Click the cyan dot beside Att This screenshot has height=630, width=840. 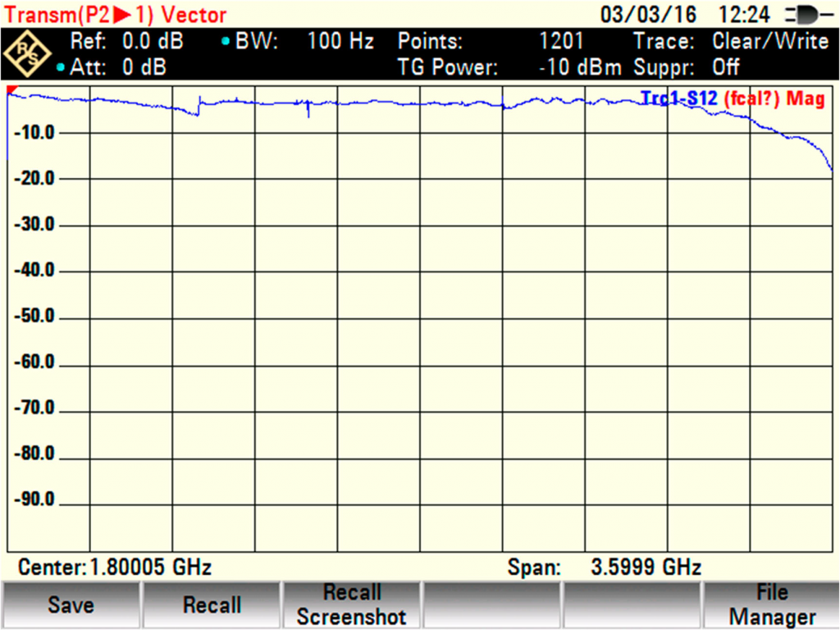tap(61, 67)
